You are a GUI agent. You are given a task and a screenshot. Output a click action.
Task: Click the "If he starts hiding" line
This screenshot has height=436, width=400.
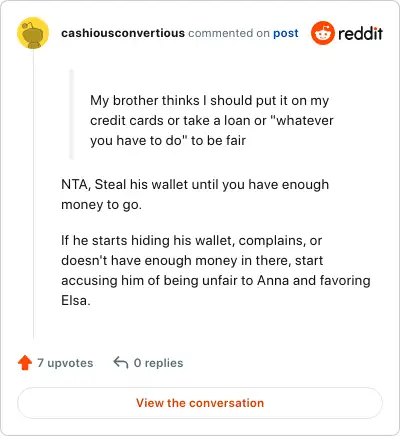click(191, 240)
